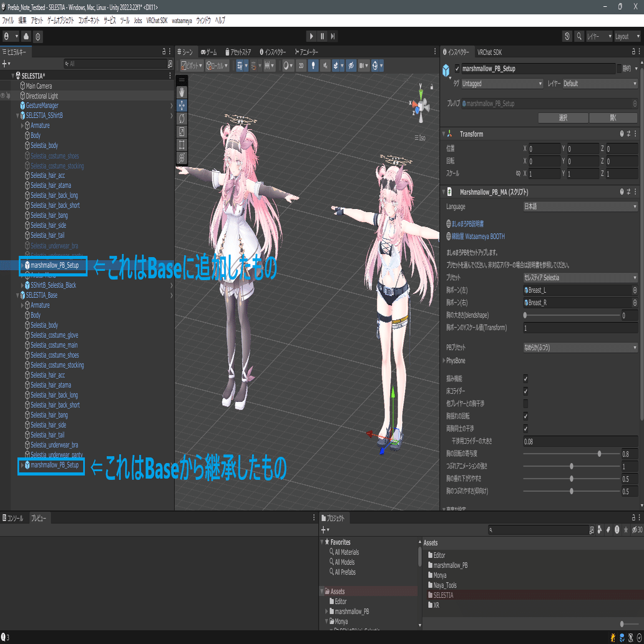Click the step frame button
Image resolution: width=644 pixels, height=644 pixels.
333,37
